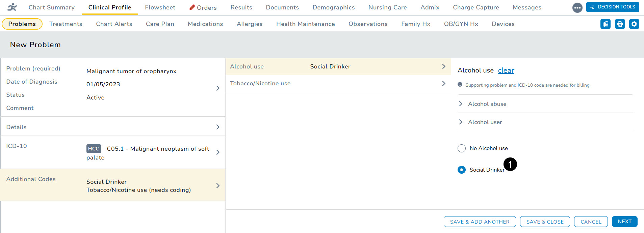Image resolution: width=644 pixels, height=233 pixels.
Task: Open the settings gear icon
Action: coord(634,24)
